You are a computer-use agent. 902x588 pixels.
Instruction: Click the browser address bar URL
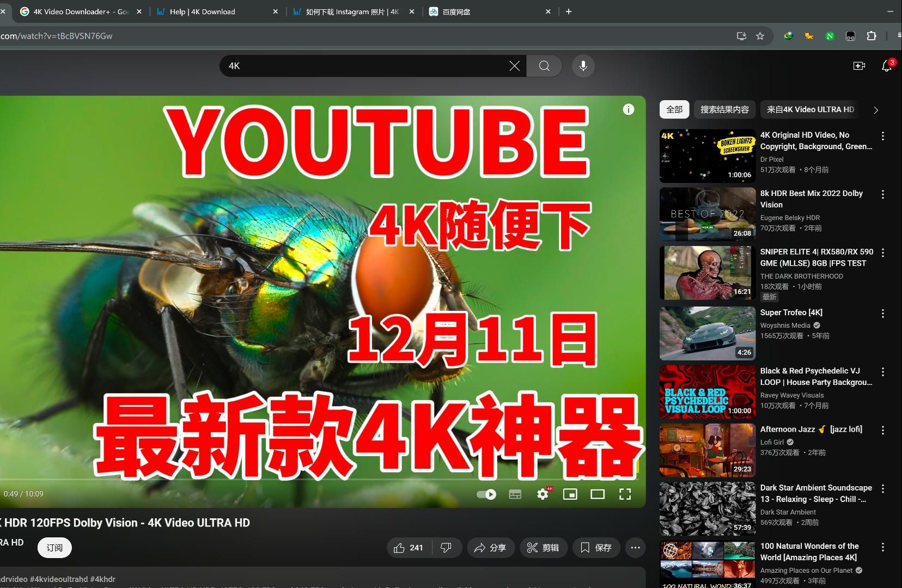point(57,36)
